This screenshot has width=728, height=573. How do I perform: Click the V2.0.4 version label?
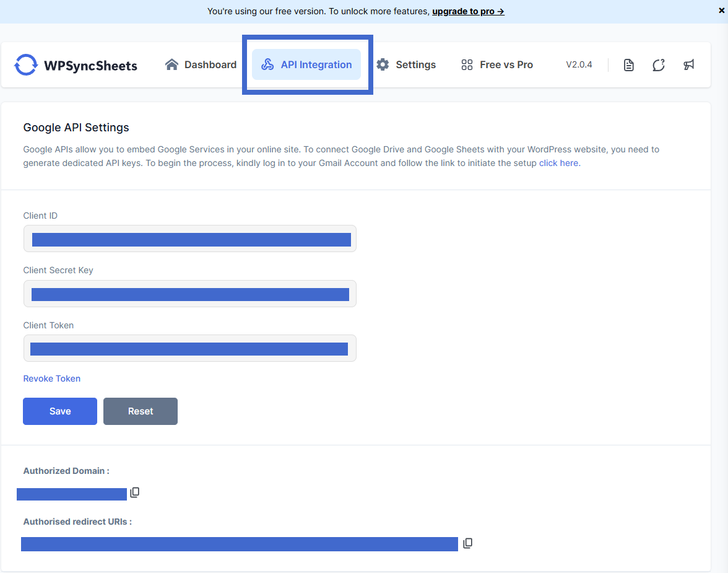tap(579, 65)
